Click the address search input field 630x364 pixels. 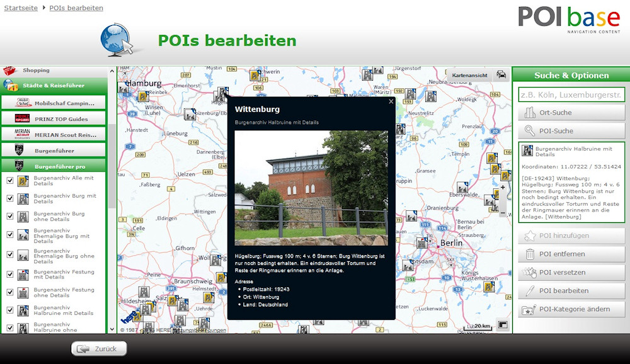coord(571,94)
